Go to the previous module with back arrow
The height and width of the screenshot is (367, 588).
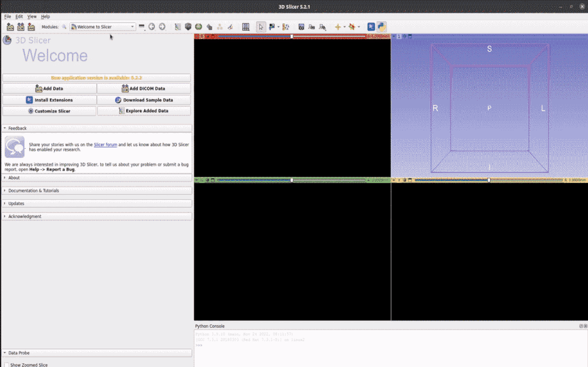tap(151, 27)
